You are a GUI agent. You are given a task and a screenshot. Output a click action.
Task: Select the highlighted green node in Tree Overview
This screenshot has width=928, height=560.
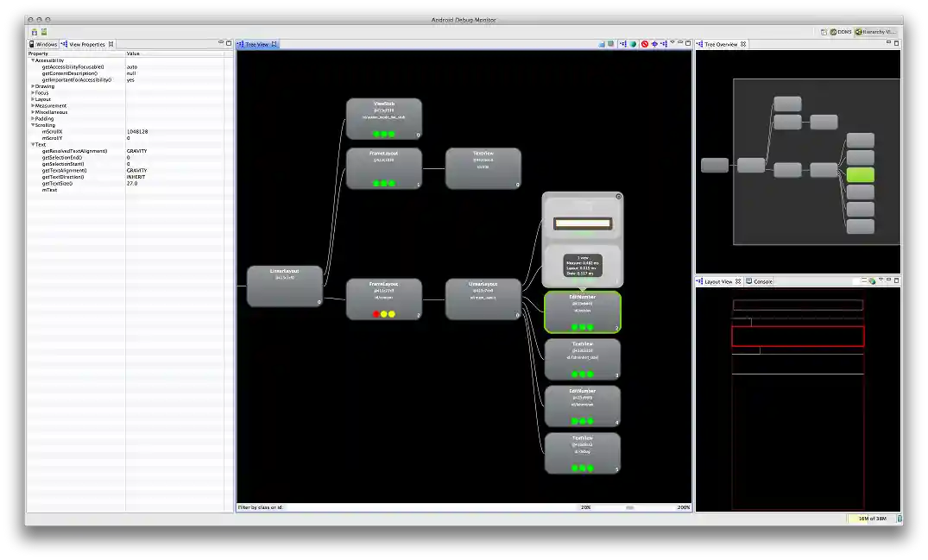pos(860,174)
